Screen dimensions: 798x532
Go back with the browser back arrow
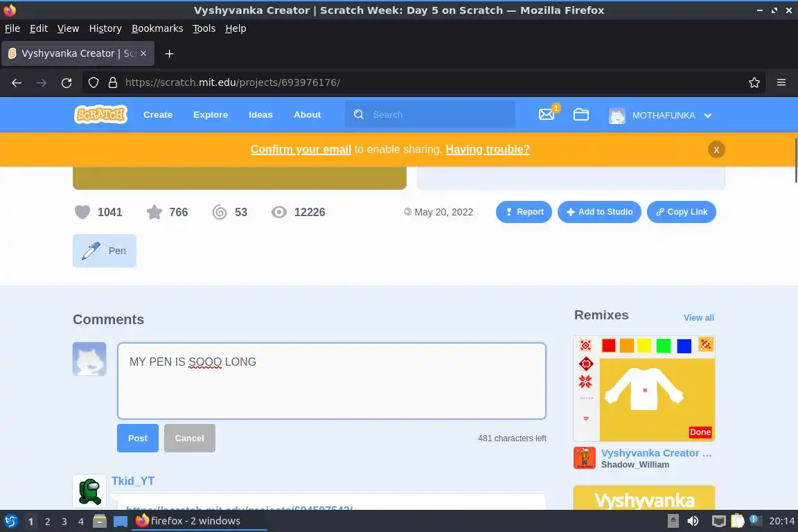(x=17, y=82)
